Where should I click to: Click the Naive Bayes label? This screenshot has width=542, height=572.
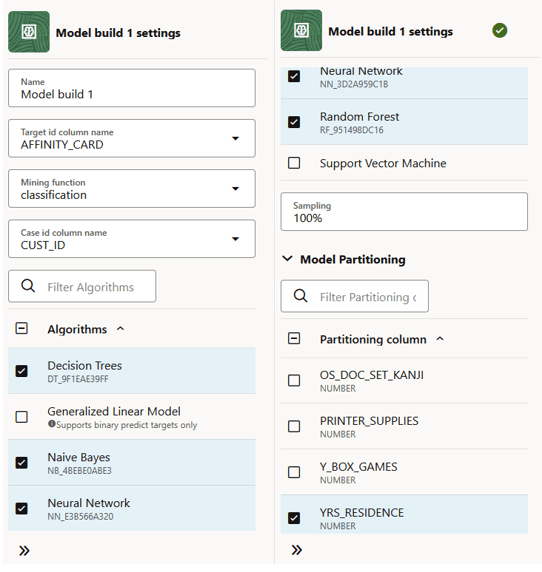coord(79,457)
